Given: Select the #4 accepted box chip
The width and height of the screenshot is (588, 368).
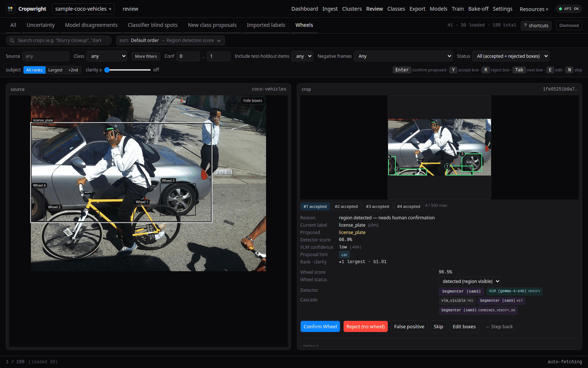Looking at the screenshot, I should [409, 206].
